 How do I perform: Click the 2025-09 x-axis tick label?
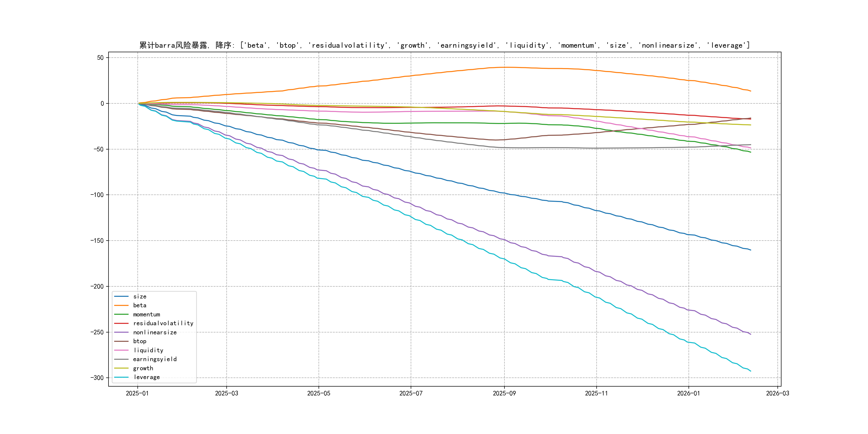(504, 393)
